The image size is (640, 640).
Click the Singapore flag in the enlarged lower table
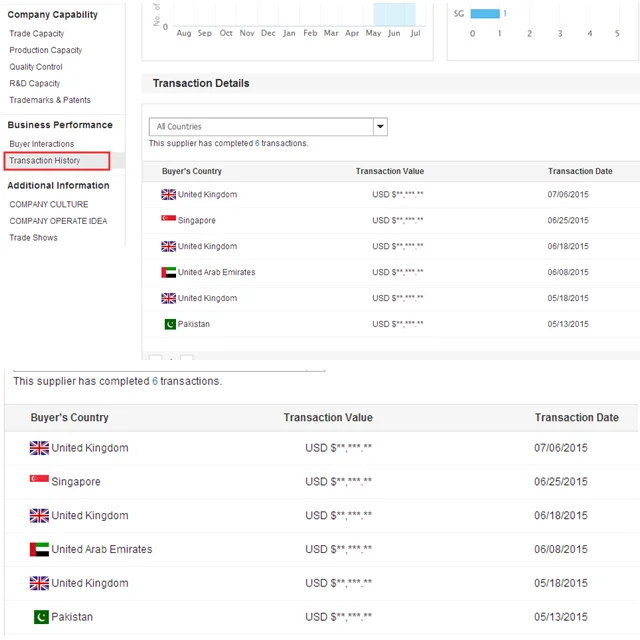point(39,481)
